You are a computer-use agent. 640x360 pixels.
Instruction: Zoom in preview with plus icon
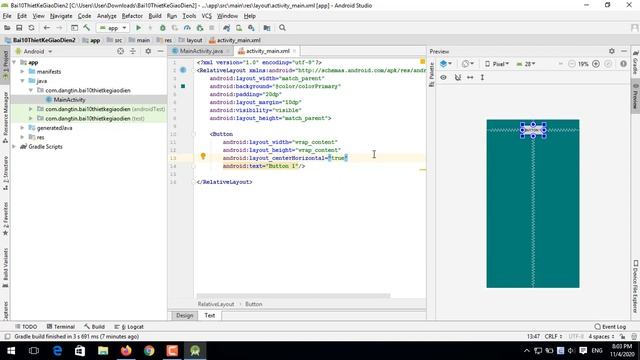596,64
